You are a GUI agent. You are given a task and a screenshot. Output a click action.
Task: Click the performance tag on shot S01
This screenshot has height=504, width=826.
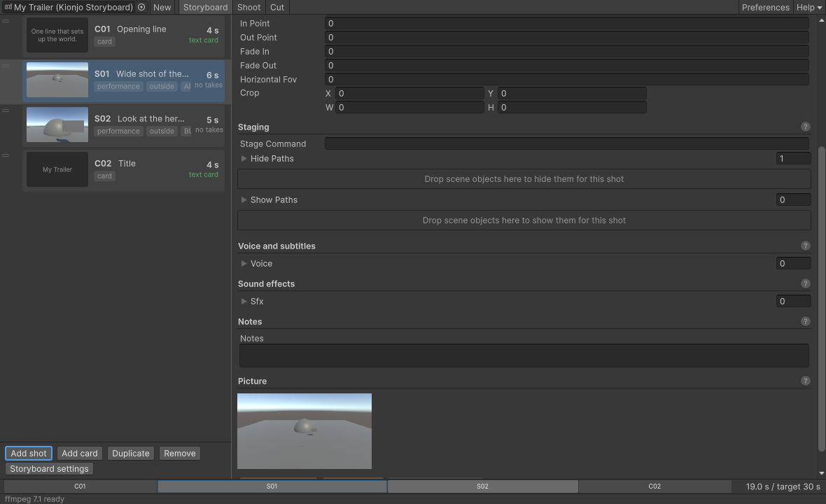coord(118,86)
